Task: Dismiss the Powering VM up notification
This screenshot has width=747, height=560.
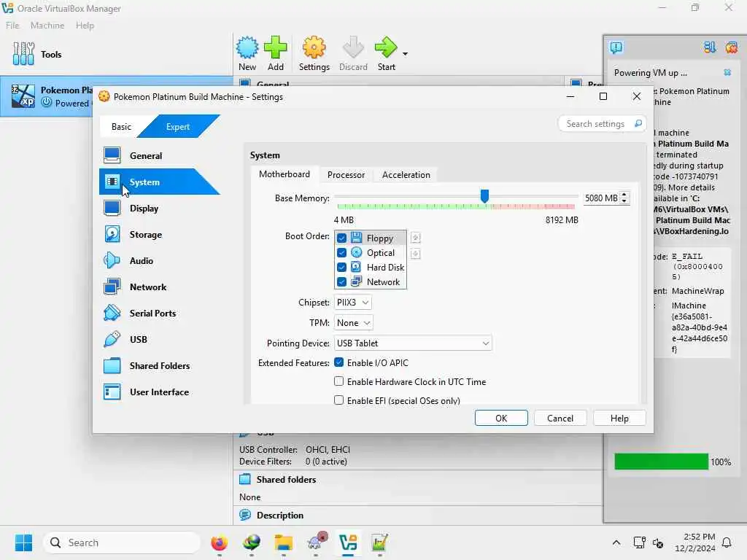Action: [x=727, y=72]
